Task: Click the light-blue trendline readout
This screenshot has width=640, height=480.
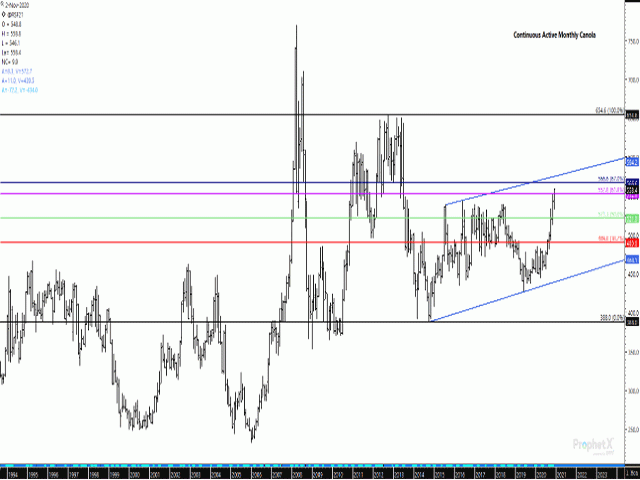Action: click(x=20, y=90)
